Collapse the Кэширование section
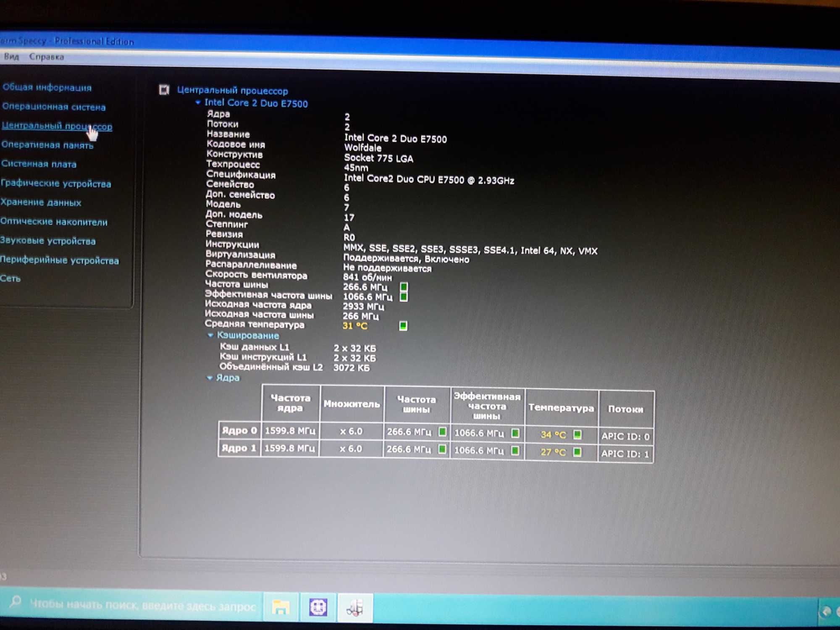Screen dimensions: 840x630 (210, 335)
